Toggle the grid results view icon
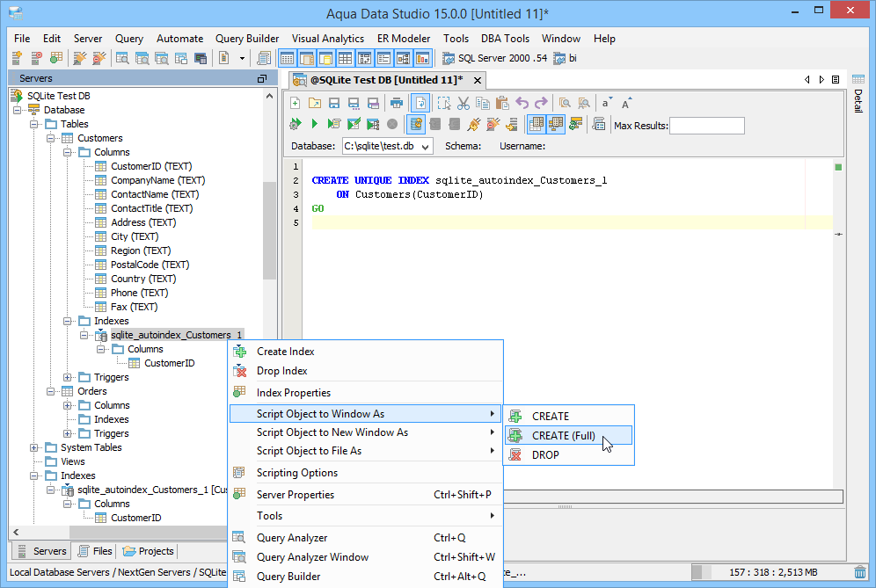 [537, 124]
